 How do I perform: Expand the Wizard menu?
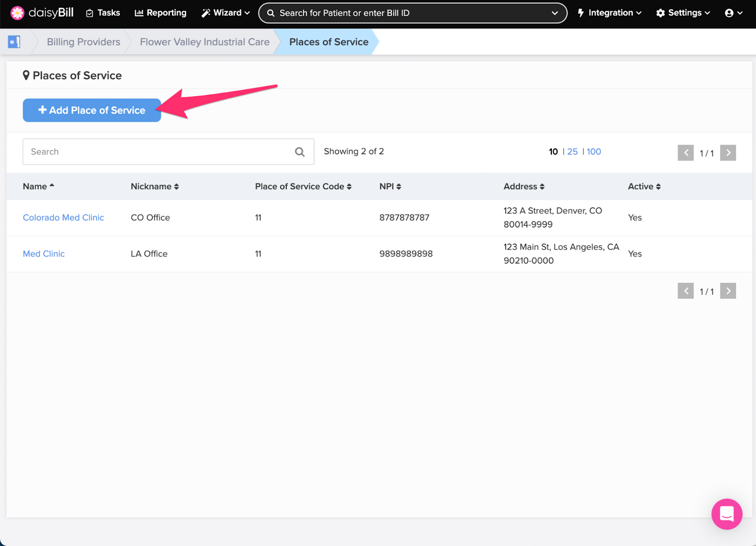[x=225, y=13]
